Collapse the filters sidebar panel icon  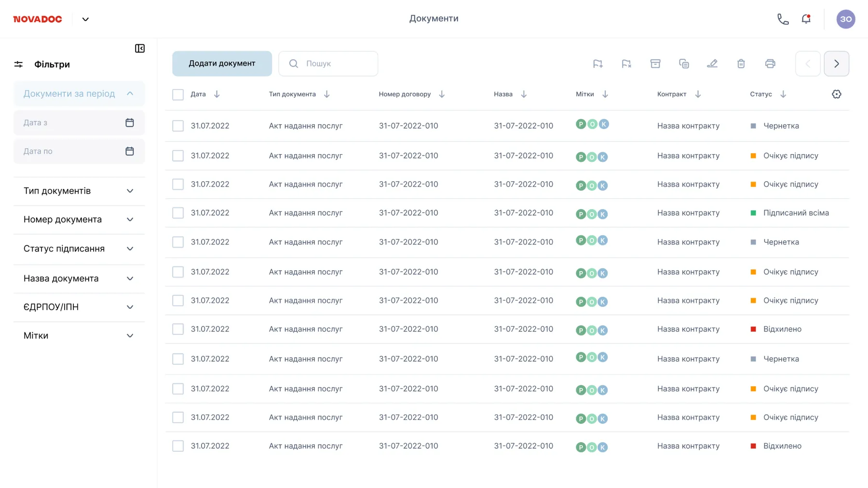coord(140,48)
